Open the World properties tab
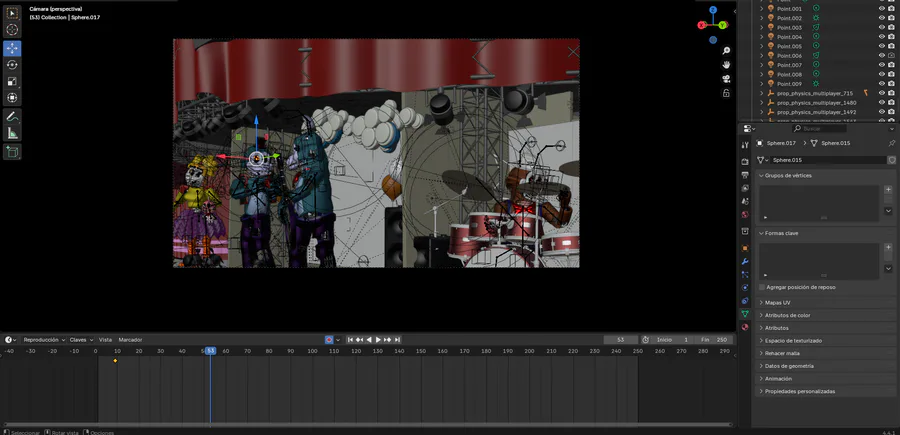900x435 pixels. coord(745,215)
